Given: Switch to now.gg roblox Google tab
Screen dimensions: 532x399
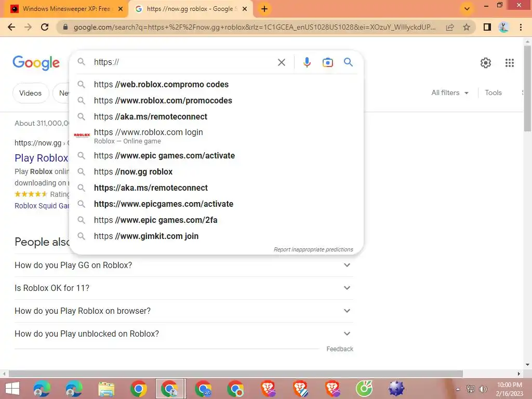Looking at the screenshot, I should point(190,9).
